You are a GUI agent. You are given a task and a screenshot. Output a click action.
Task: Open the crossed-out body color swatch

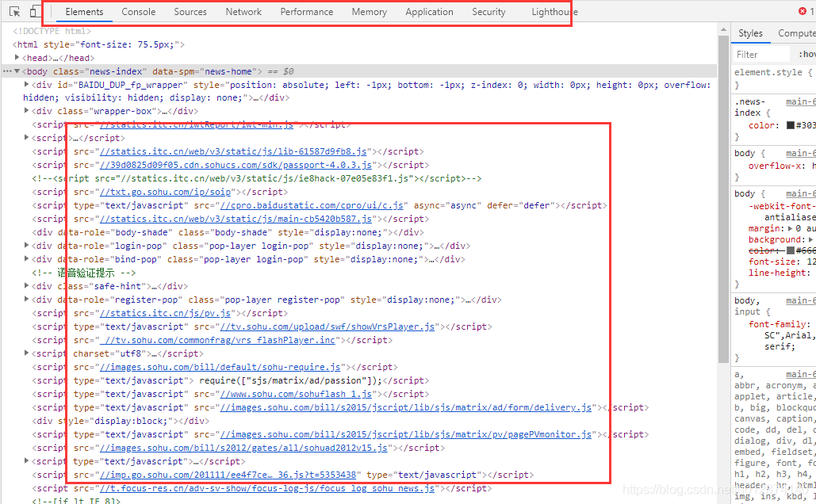tap(790, 250)
